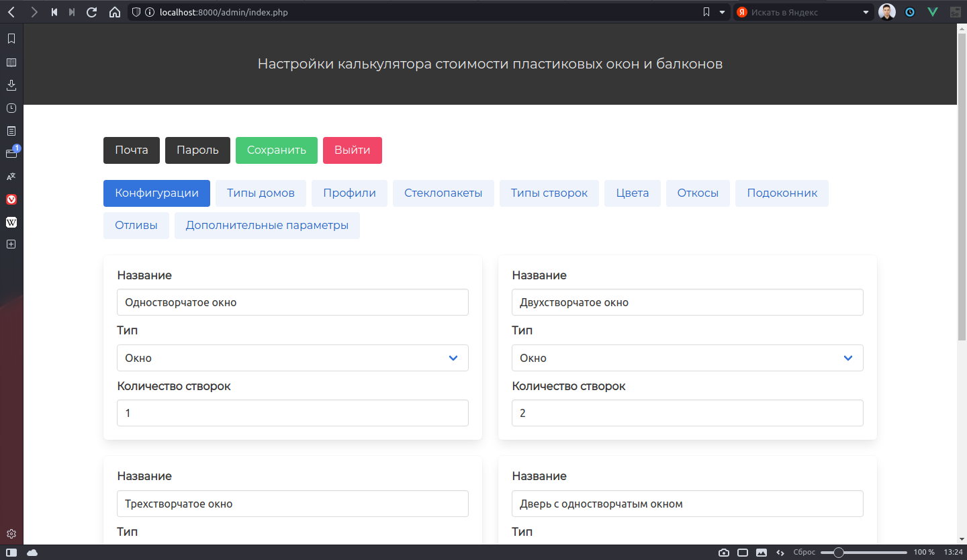Viewport: 967px width, 560px height.
Task: Open the Reading list side panel
Action: (11, 62)
